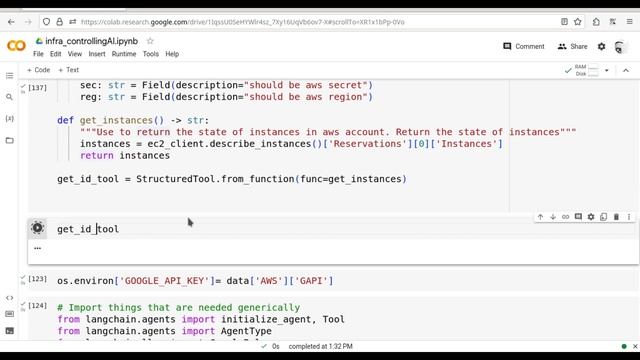Image resolution: width=640 pixels, height=360 pixels.
Task: Collapse the header with chevron up
Action: pos(626,70)
